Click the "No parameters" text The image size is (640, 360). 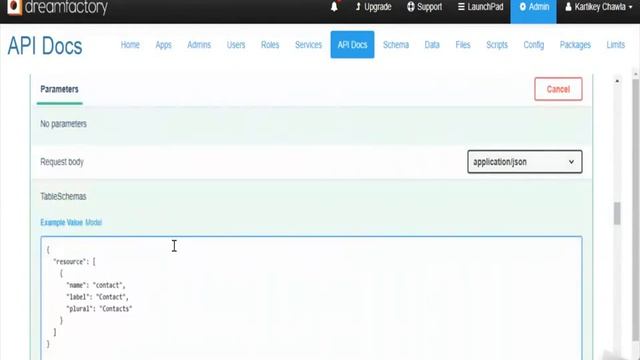(63, 124)
